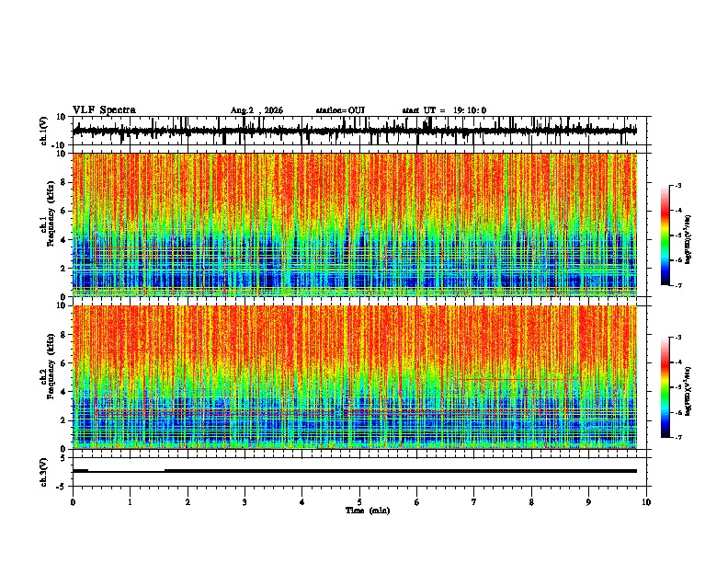Screen dimensions: 728x563
Task: Click the 'ch.3(V)' axis label
Action: point(44,472)
